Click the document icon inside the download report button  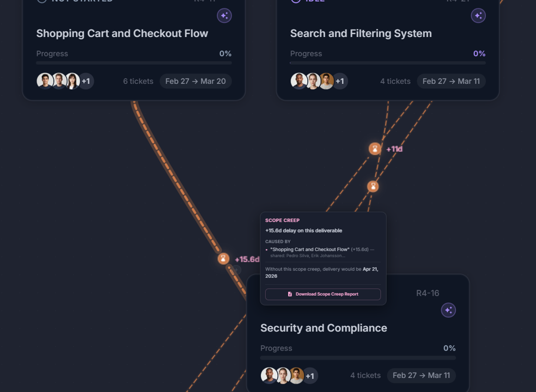click(289, 294)
